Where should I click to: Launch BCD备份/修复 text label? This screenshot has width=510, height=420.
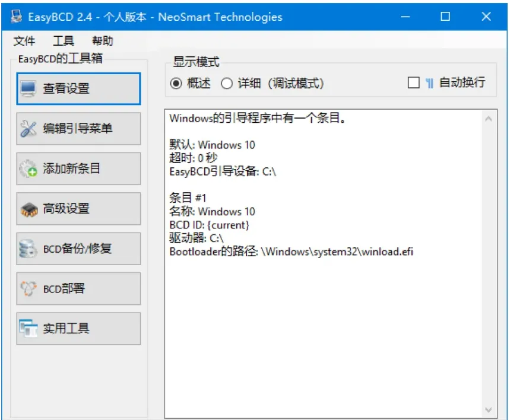tap(77, 249)
